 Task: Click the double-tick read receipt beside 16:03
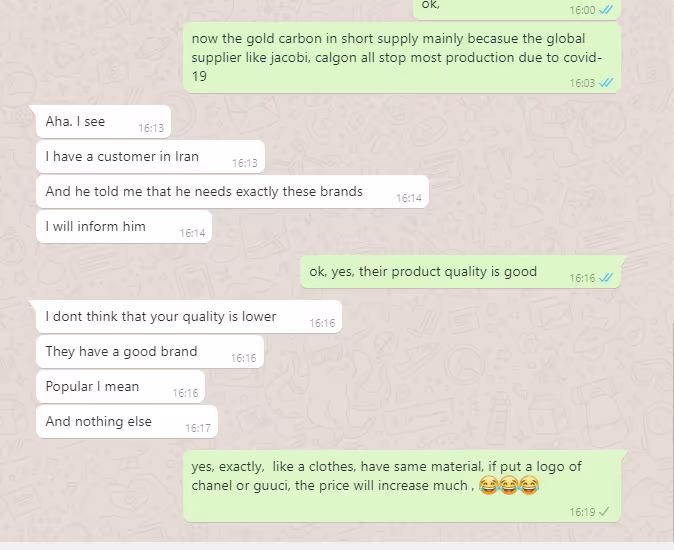pos(606,83)
